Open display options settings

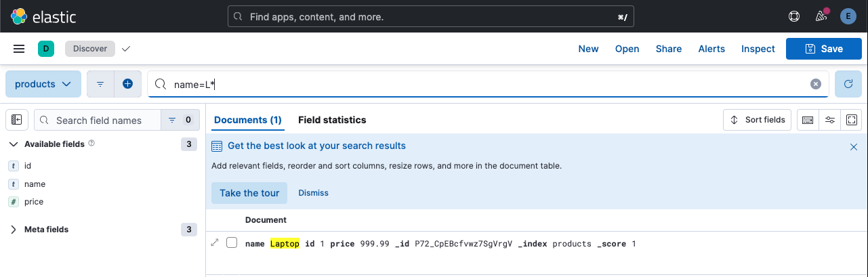tap(830, 120)
